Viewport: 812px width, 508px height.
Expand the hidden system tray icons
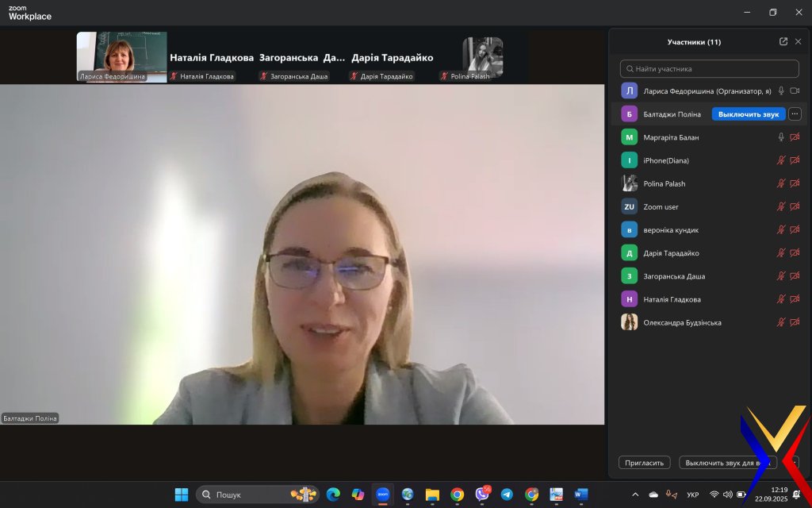(635, 495)
